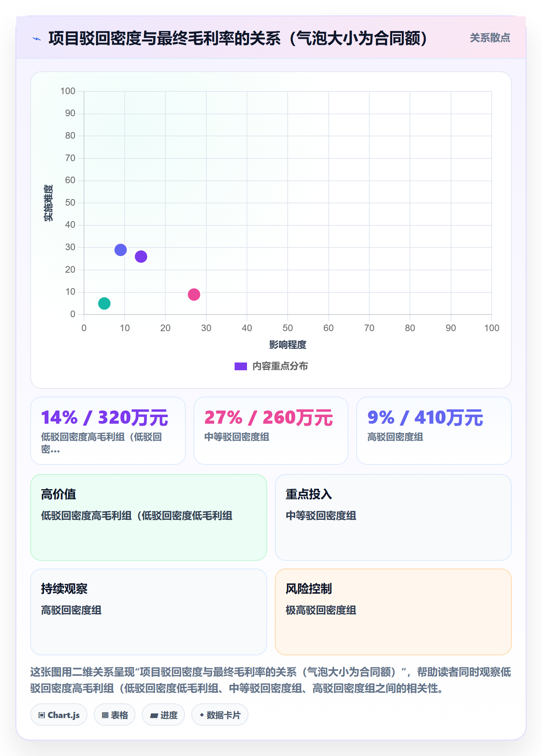Click the 影响程度 x-axis title
Screen dimensions: 542x756
(288, 345)
